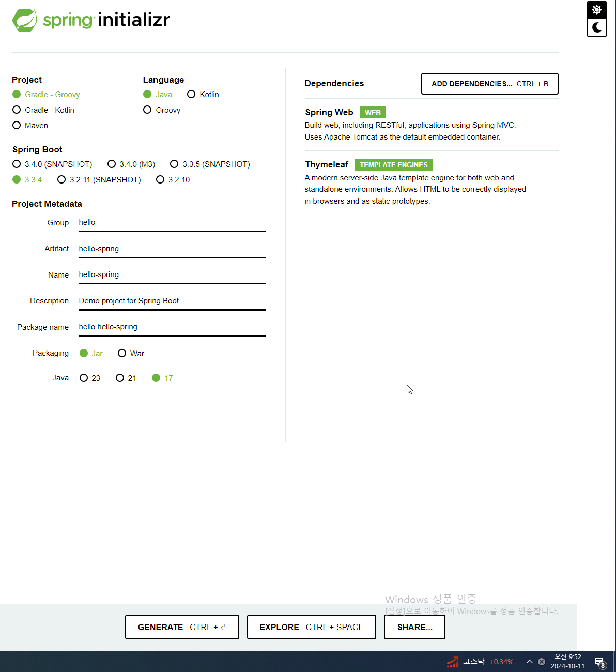This screenshot has width=616, height=672.
Task: Set packaging to Jar
Action: tap(91, 354)
